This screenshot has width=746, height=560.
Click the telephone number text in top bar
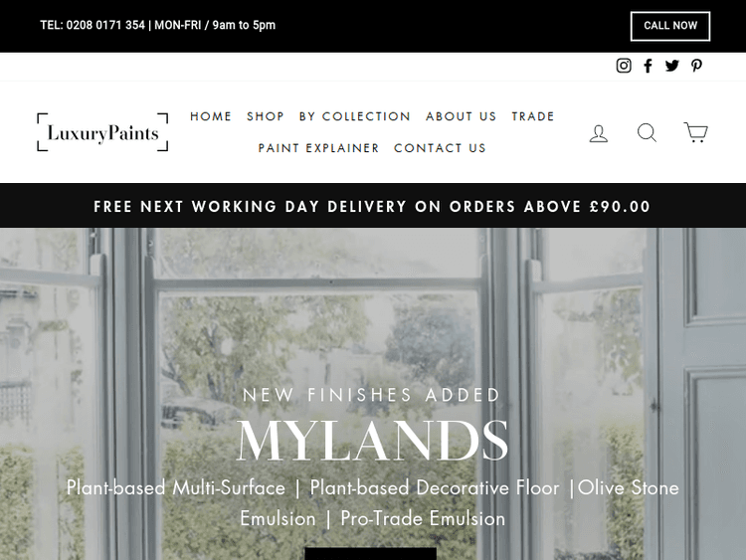pyautogui.click(x=93, y=25)
